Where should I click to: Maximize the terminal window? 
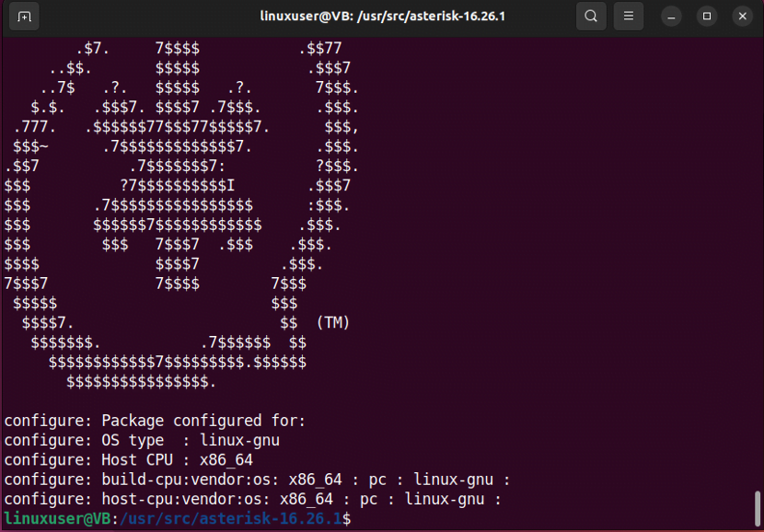point(707,17)
